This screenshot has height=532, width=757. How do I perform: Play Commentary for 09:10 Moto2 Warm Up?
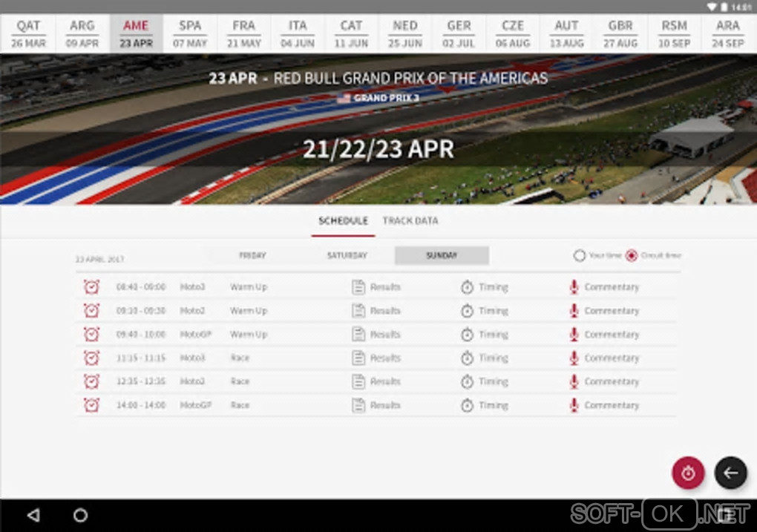(604, 310)
